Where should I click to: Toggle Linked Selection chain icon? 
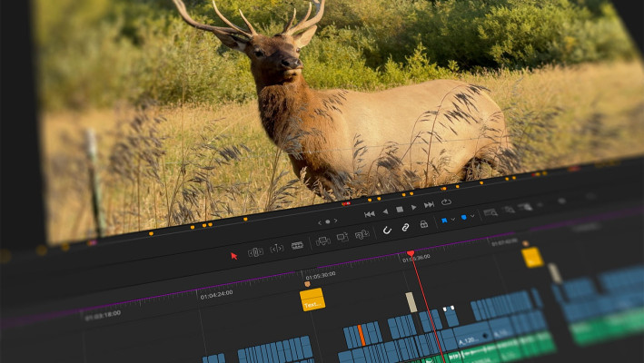(405, 227)
